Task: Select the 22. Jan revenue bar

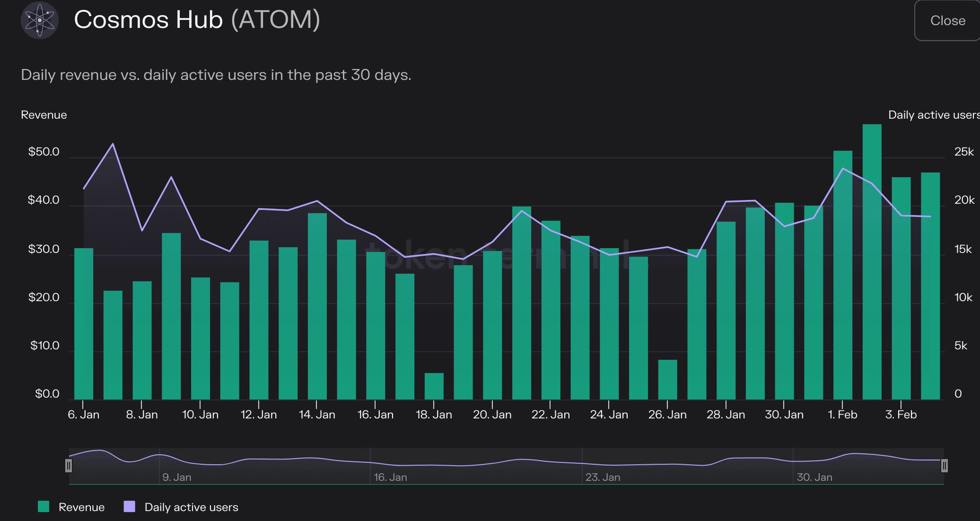Action: (x=551, y=310)
